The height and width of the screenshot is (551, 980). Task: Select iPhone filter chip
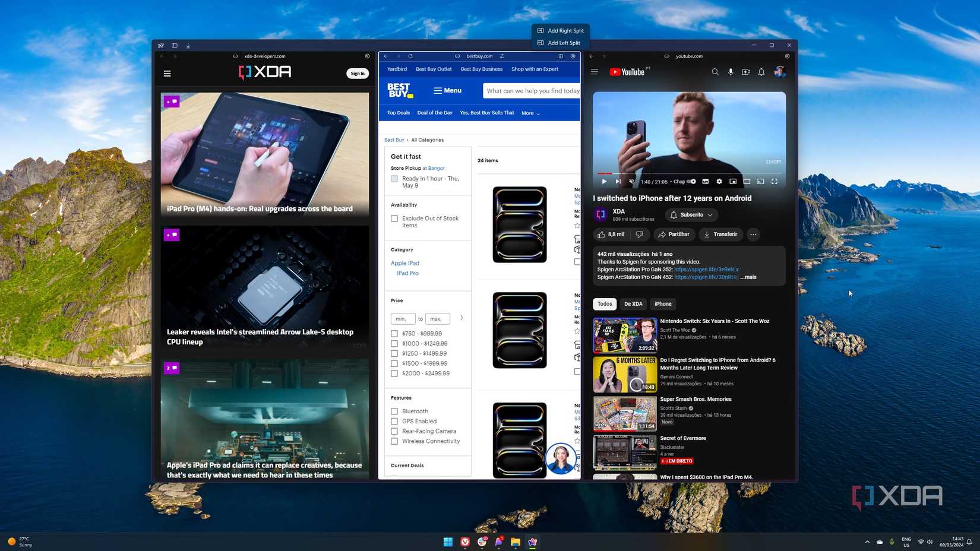(663, 304)
